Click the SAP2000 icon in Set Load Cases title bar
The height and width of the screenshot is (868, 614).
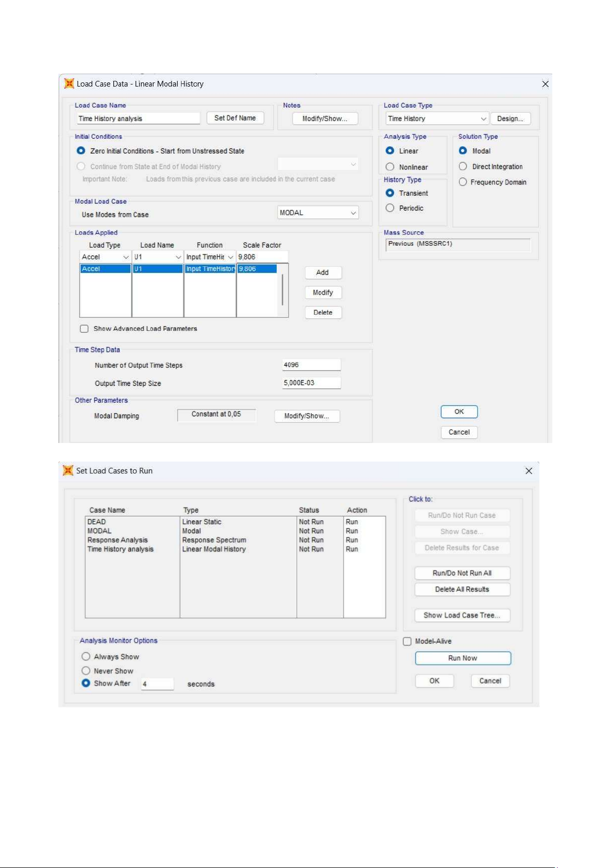pos(68,470)
